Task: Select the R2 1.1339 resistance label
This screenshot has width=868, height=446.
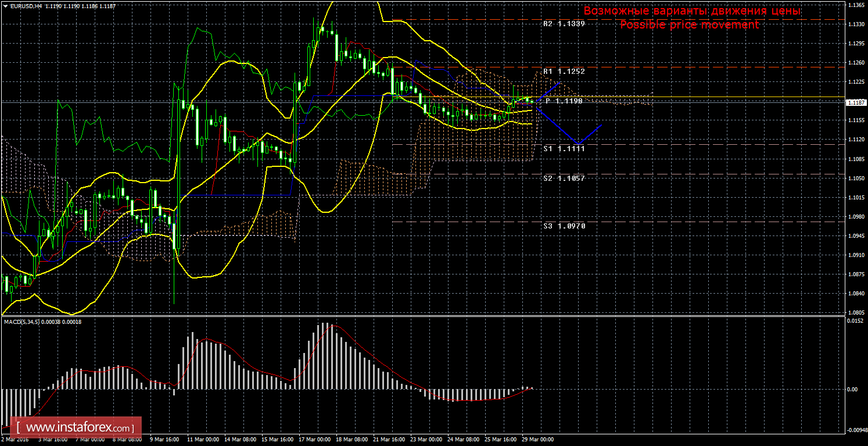Action: pos(564,24)
